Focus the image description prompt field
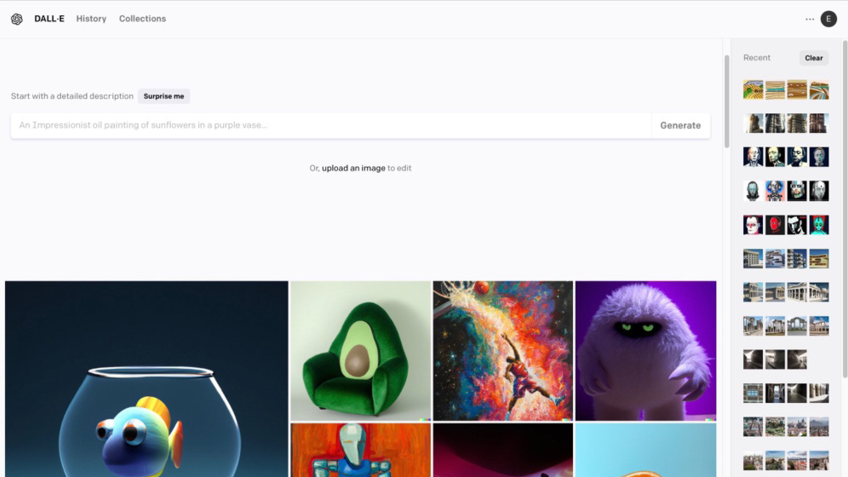This screenshot has height=477, width=848. 331,125
